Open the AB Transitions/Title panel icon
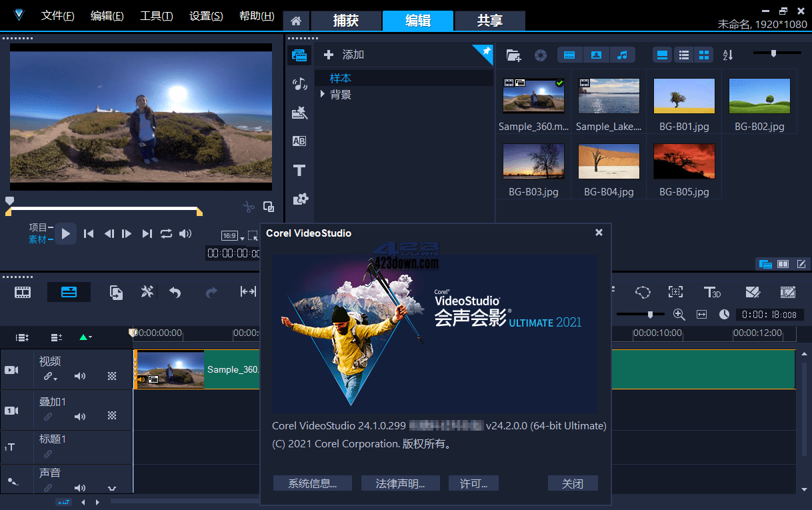Image resolution: width=812 pixels, height=510 pixels. (x=299, y=141)
